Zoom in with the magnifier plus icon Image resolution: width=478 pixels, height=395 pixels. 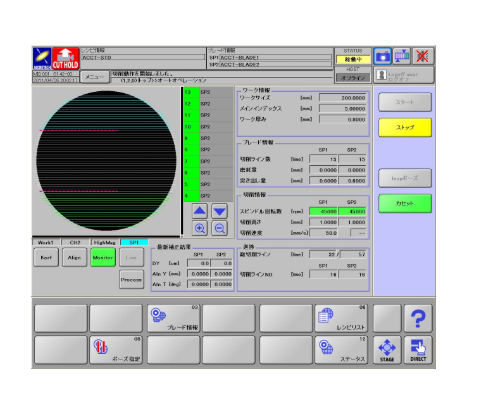pos(200,228)
